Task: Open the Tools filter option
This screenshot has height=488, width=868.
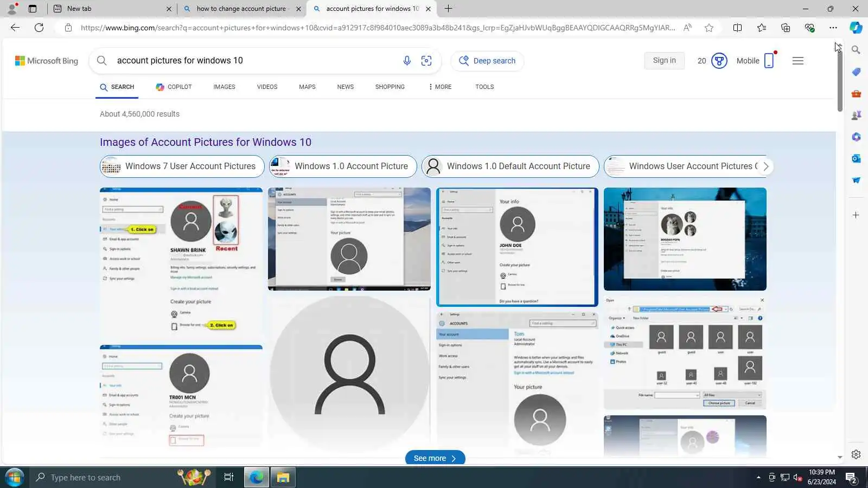Action: pyautogui.click(x=484, y=87)
